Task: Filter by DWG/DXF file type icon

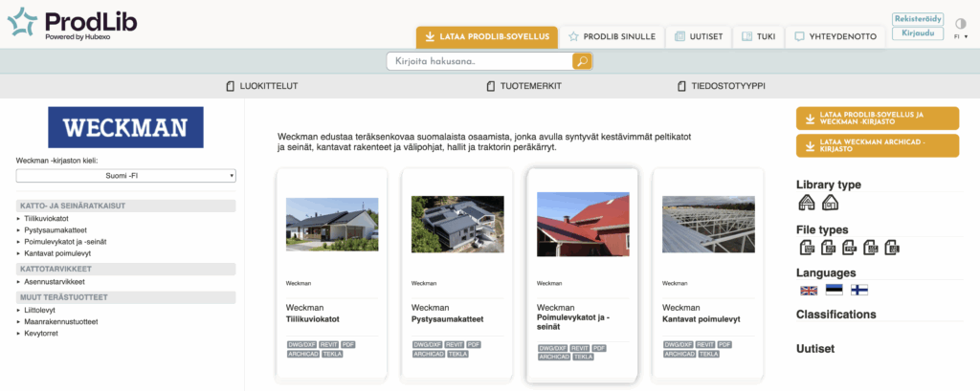Action: pos(808,248)
